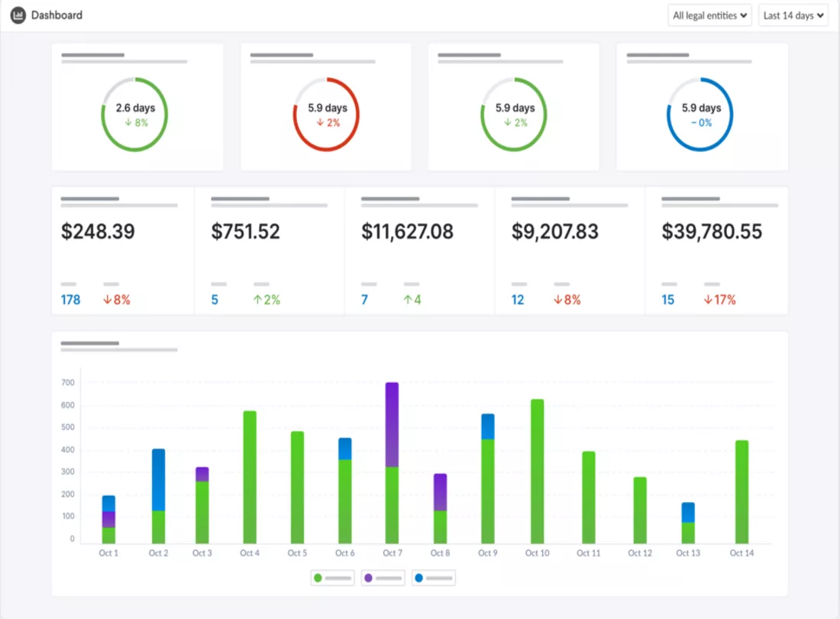The image size is (840, 619).
Task: Click the blue 178 count link
Action: point(71,300)
